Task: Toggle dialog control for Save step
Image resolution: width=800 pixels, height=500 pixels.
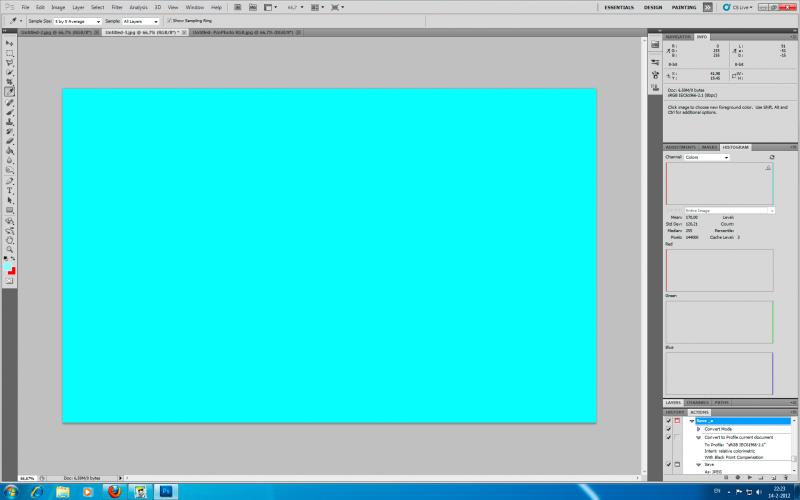Action: (677, 465)
